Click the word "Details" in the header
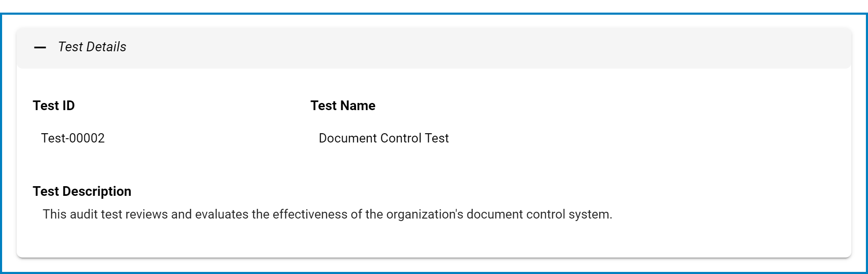 coord(106,47)
